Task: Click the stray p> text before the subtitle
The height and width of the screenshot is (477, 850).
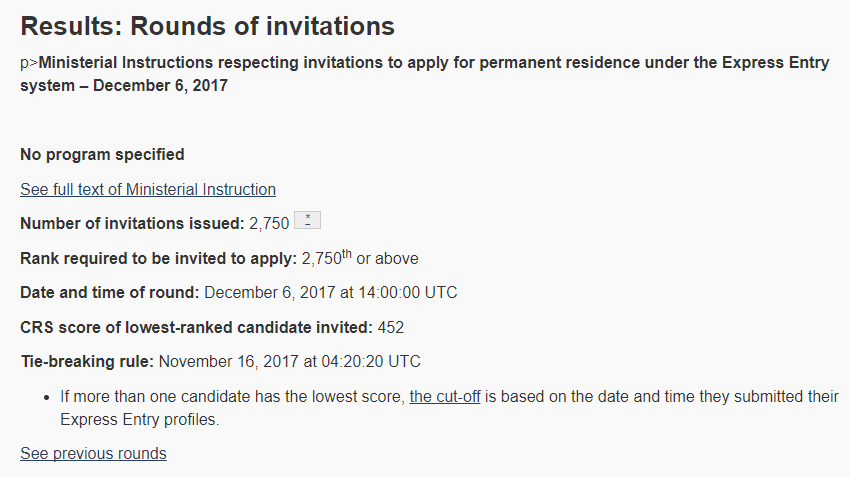Action: click(29, 63)
